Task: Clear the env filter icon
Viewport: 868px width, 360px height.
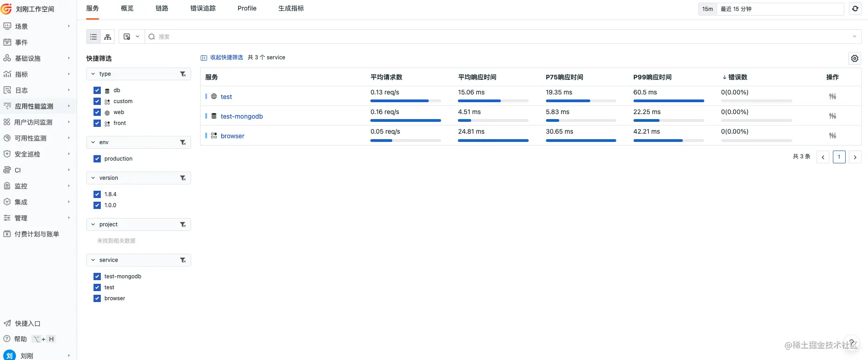Action: 183,142
